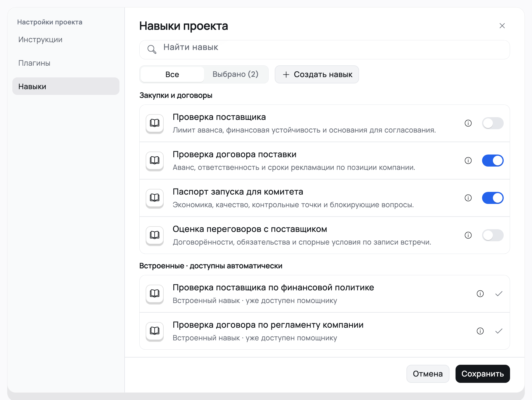
Task: Click book icon of Проверка поставщика
Action: [x=155, y=123]
